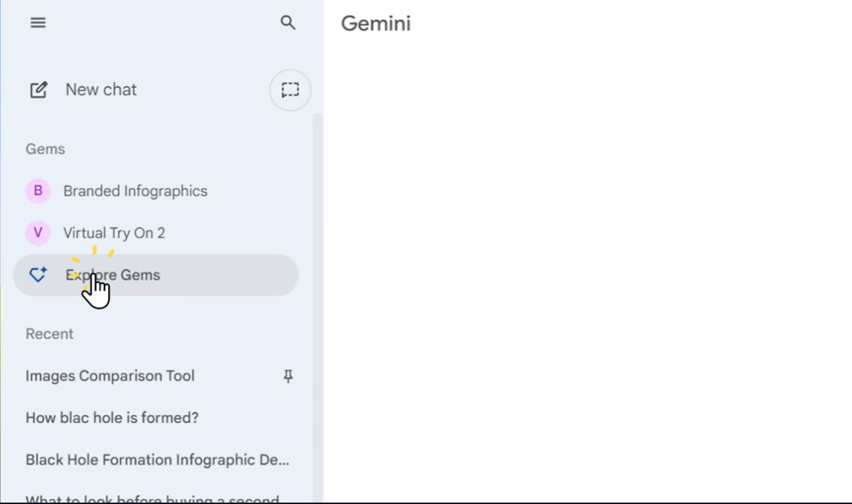This screenshot has height=504, width=852.
Task: Collapse the Gems section header
Action: [45, 149]
